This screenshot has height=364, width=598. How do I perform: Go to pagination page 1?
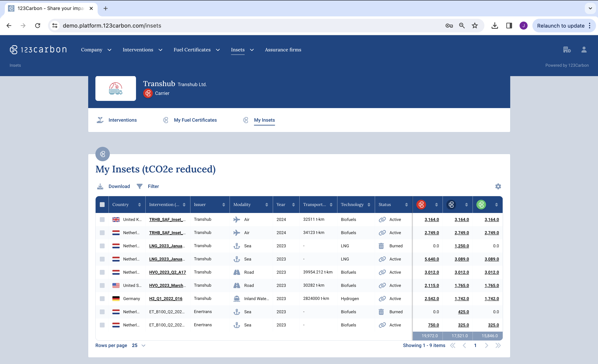pos(475,345)
